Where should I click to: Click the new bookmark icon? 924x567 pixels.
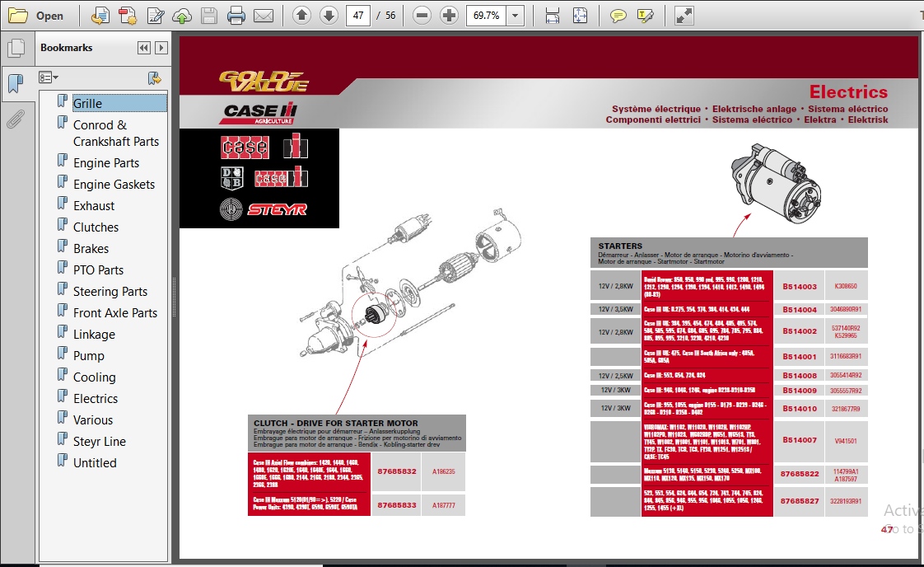(x=154, y=78)
